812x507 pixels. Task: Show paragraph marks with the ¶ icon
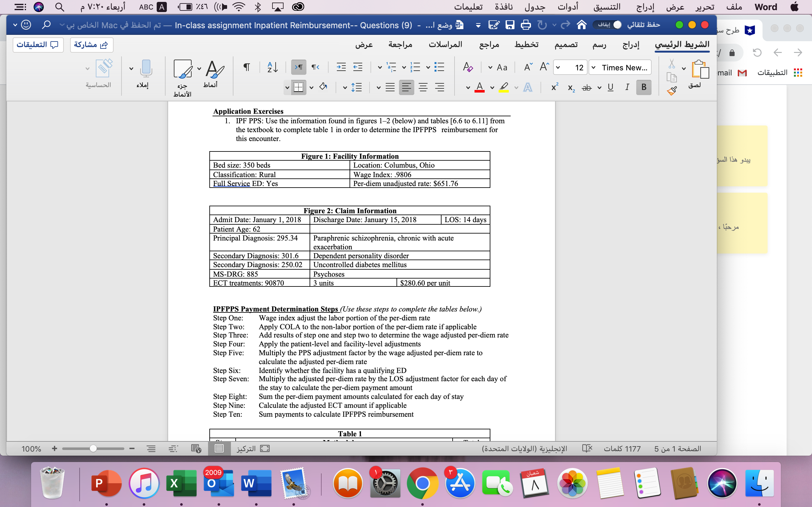coord(247,67)
